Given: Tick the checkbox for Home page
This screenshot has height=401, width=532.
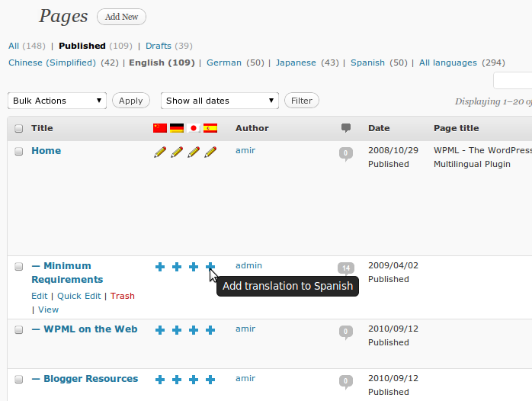Looking at the screenshot, I should click(x=19, y=152).
